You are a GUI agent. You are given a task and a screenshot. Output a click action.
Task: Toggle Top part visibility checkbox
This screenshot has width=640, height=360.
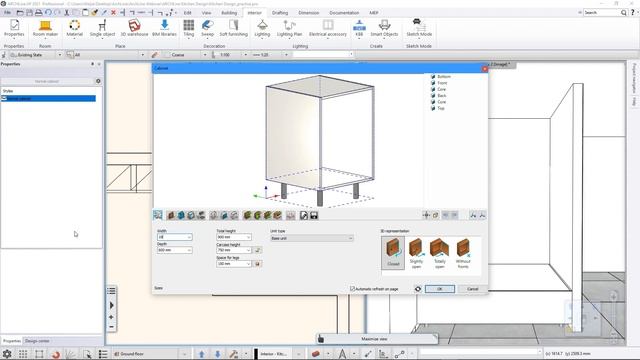[433, 108]
